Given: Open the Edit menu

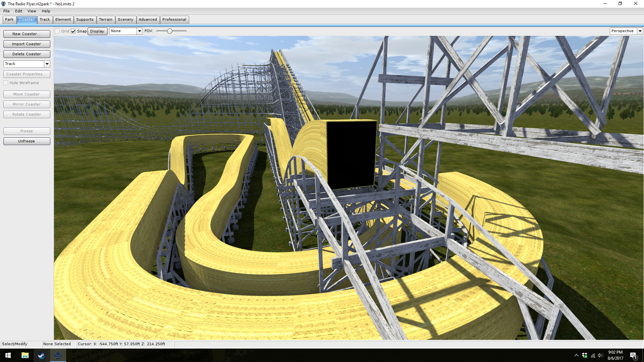Looking at the screenshot, I should [18, 11].
